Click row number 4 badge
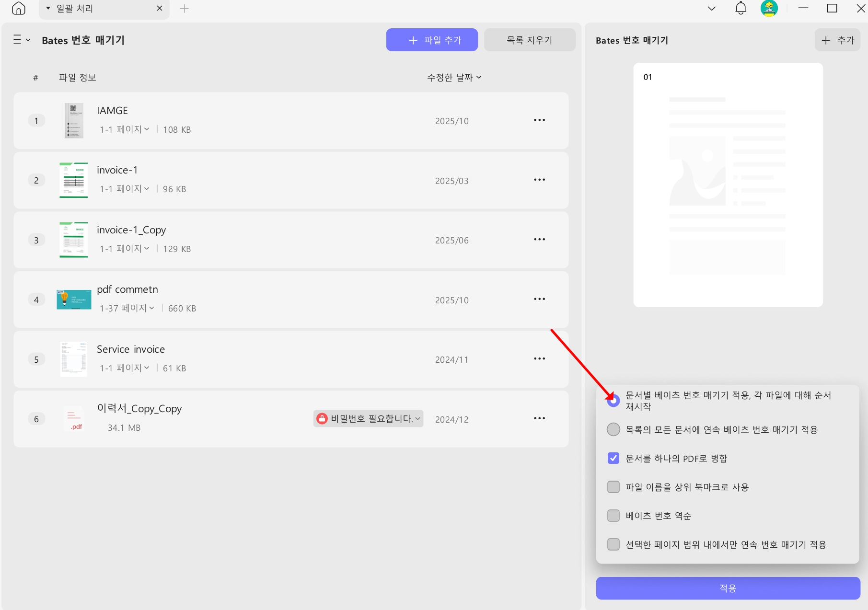The height and width of the screenshot is (610, 868). (36, 300)
